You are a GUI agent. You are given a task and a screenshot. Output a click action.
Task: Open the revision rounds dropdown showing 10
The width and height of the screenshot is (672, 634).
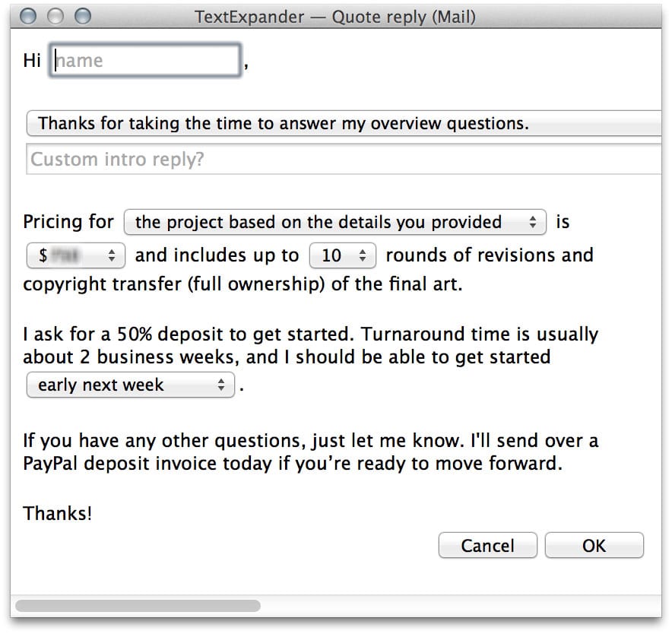(x=342, y=255)
